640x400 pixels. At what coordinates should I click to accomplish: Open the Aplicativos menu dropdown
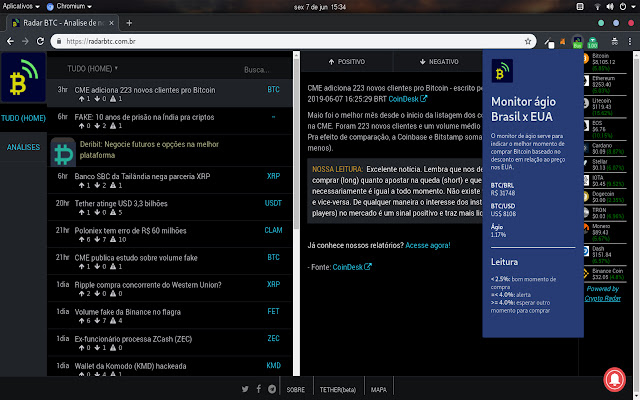(x=21, y=7)
